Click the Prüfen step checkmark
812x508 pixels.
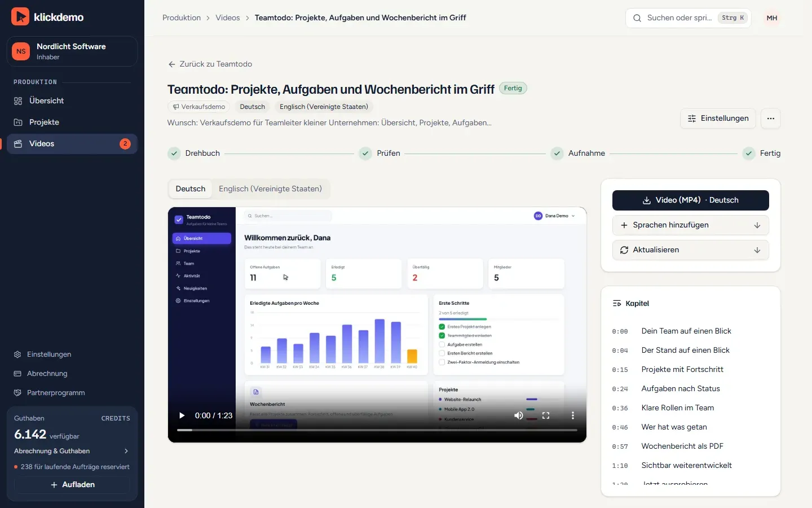click(x=366, y=154)
